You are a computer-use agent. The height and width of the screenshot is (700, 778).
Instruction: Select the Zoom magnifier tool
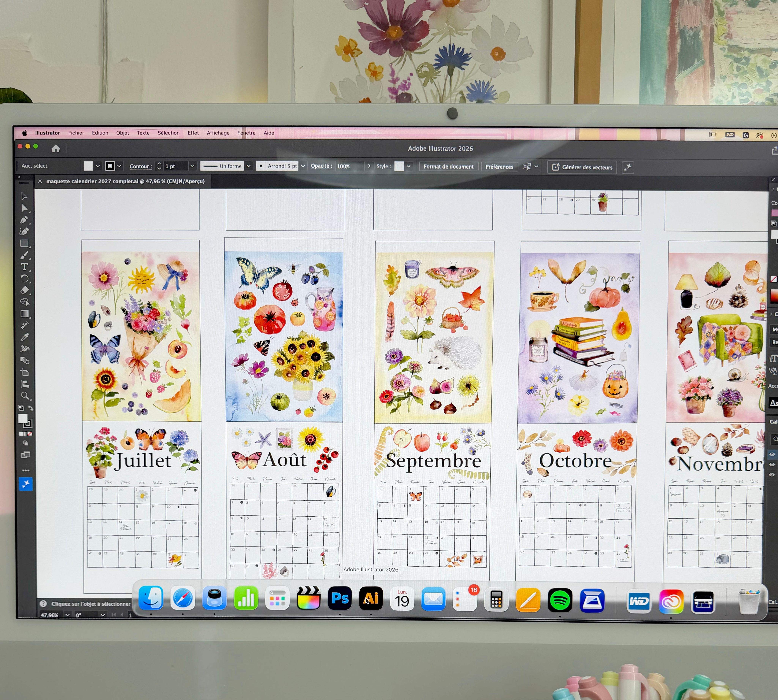point(25,396)
